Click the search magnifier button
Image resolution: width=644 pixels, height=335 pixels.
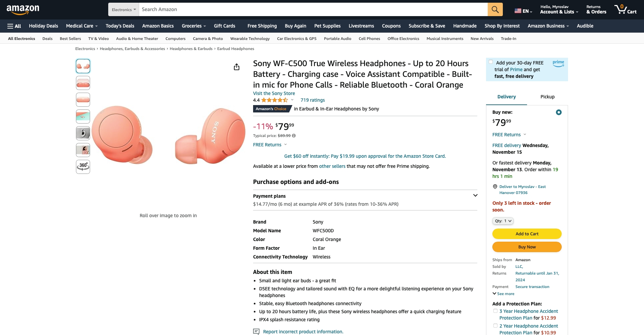click(x=495, y=9)
